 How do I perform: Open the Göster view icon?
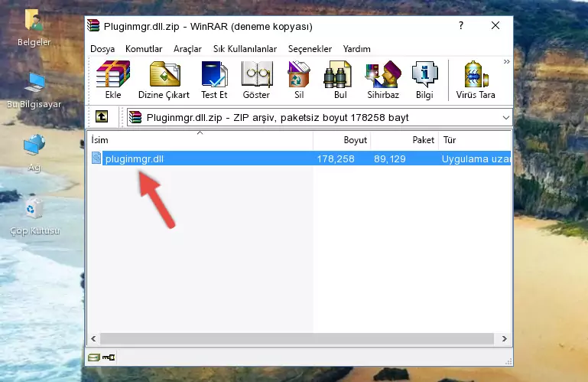coord(256,80)
